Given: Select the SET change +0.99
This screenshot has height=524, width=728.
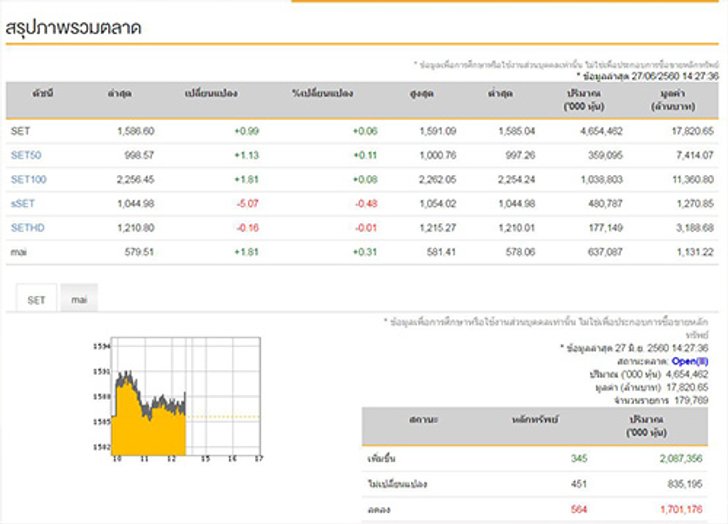Looking at the screenshot, I should [x=247, y=131].
